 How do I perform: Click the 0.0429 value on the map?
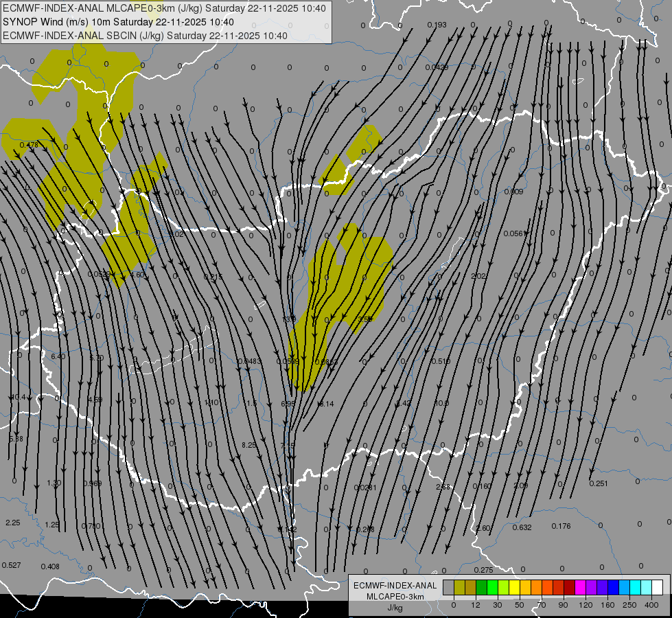pos(437,67)
